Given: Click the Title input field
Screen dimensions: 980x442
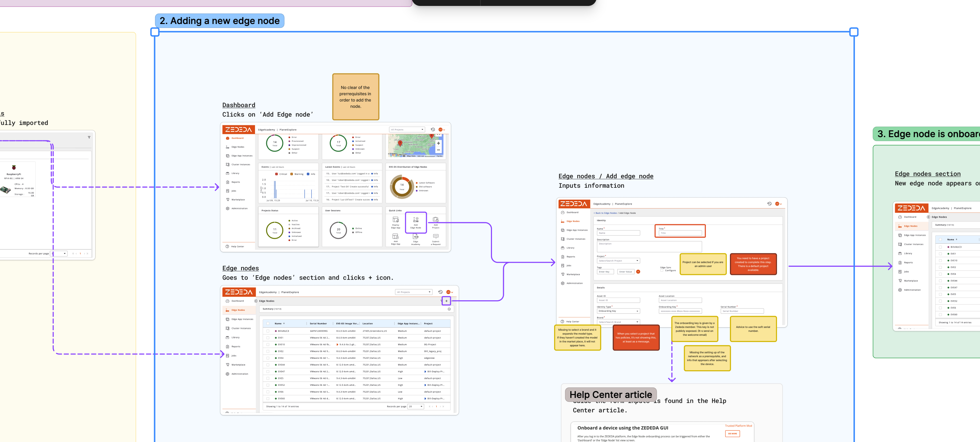Looking at the screenshot, I should coord(680,233).
